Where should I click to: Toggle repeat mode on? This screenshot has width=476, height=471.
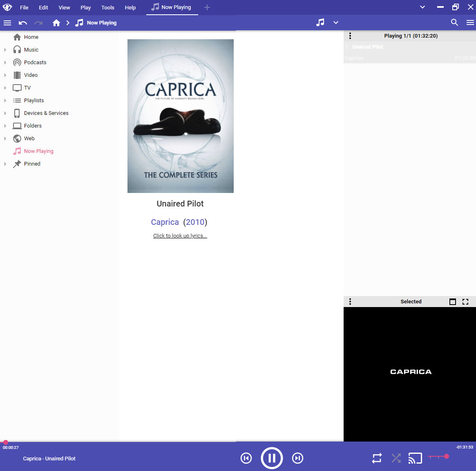click(x=377, y=458)
